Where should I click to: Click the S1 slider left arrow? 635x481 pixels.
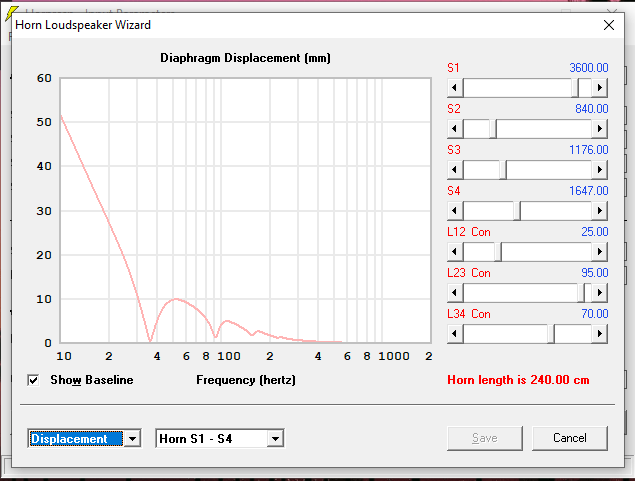[x=455, y=88]
